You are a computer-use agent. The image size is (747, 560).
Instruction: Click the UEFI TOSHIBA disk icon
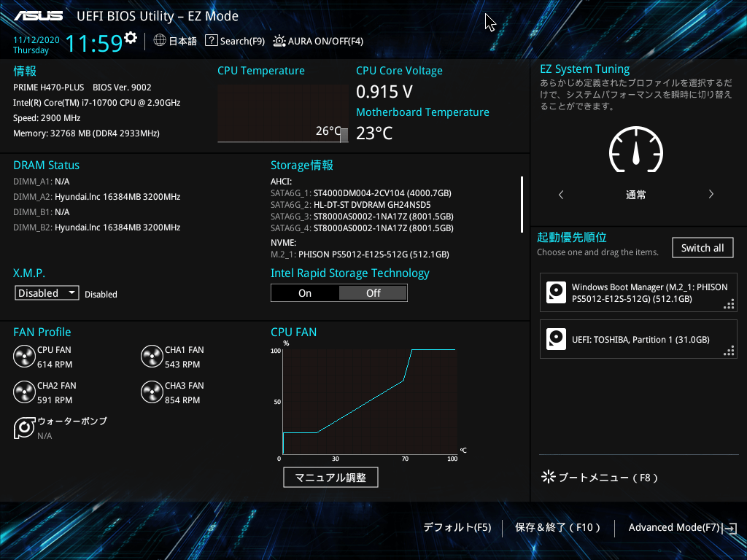pos(556,339)
